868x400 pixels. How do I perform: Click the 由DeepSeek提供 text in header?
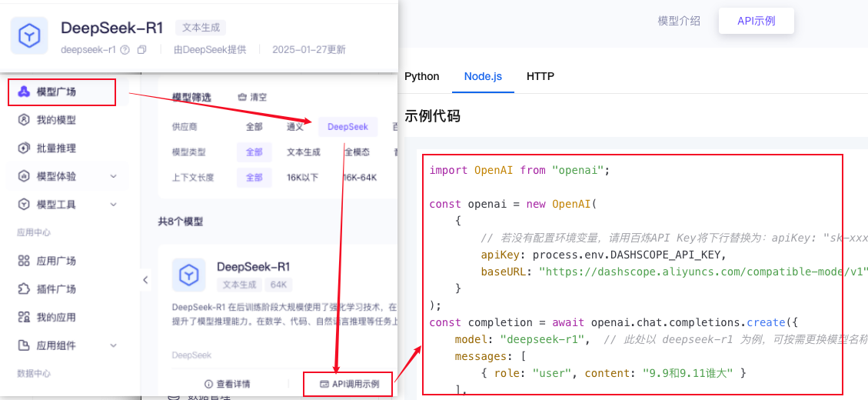[210, 50]
